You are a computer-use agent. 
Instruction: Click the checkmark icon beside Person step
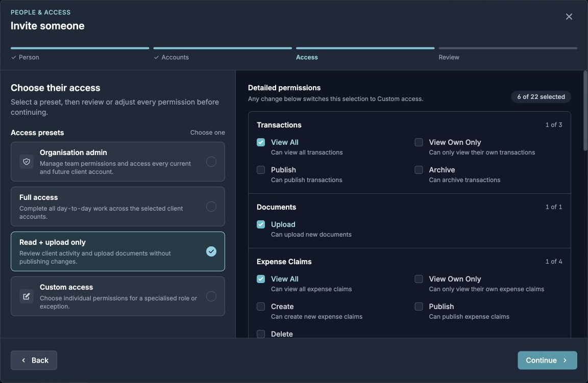point(14,57)
